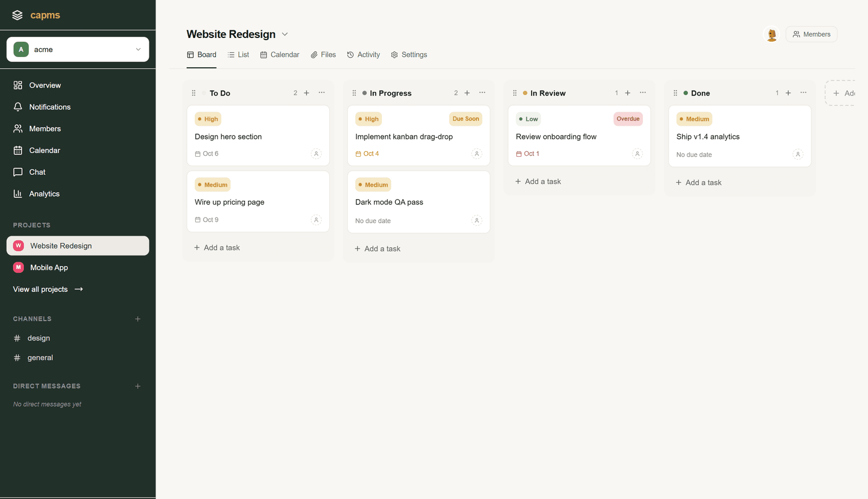
Task: Click the Due Soon badge on kanban card
Action: pyautogui.click(x=466, y=119)
